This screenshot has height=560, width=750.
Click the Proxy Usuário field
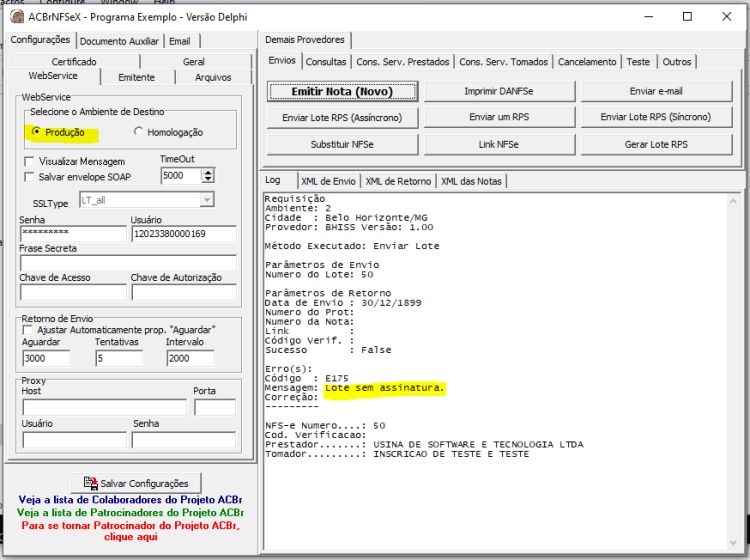[x=74, y=439]
